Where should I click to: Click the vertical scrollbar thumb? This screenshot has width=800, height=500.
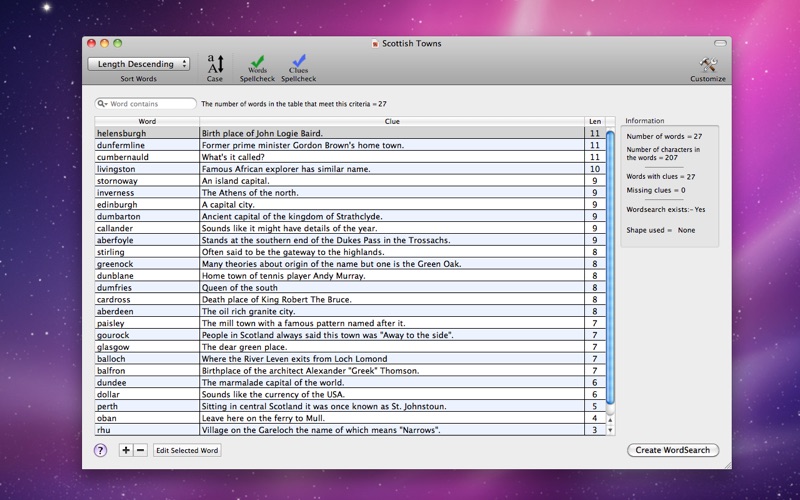pos(610,268)
